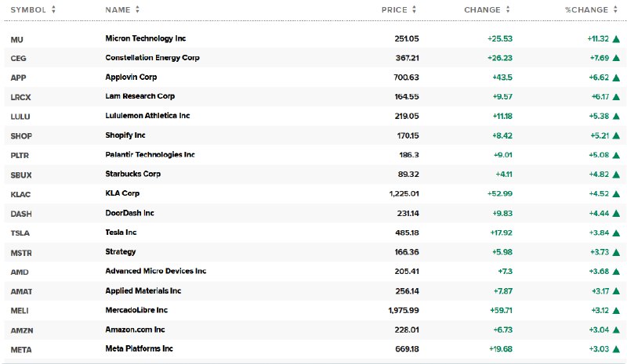
Task: Sort table by %CHANGE column arrows
Action: [615, 9]
